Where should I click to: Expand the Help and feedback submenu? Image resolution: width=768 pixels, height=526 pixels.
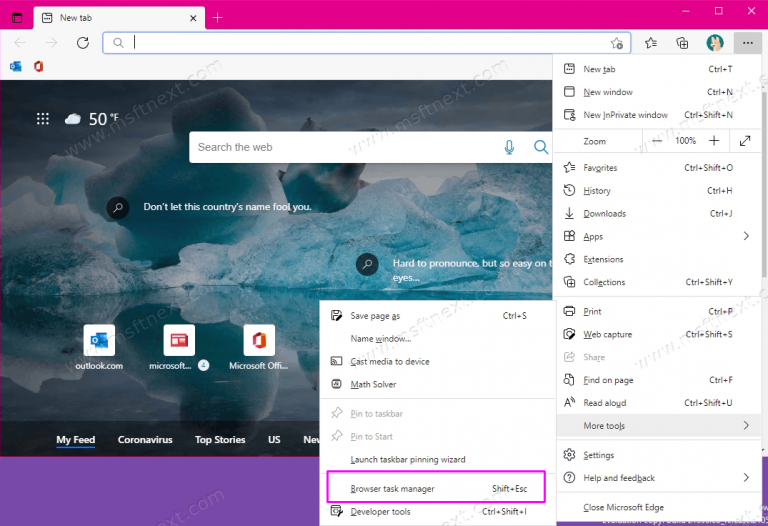point(656,478)
